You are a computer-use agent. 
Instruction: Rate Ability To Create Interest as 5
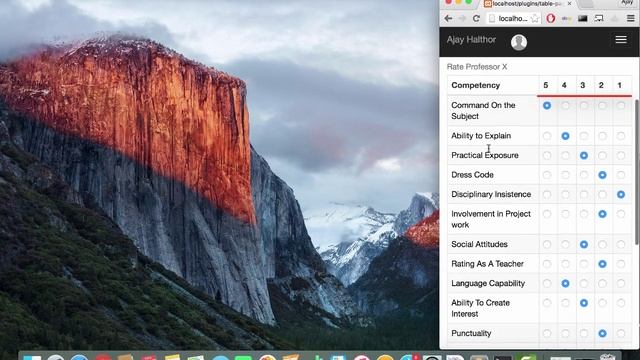pos(547,303)
